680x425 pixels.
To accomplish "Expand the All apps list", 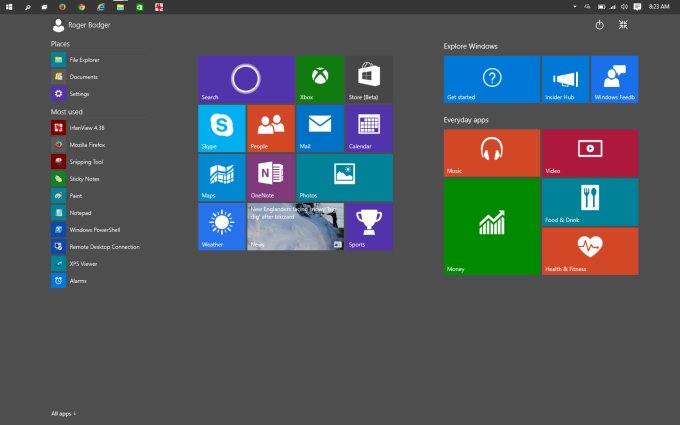I will [x=64, y=413].
